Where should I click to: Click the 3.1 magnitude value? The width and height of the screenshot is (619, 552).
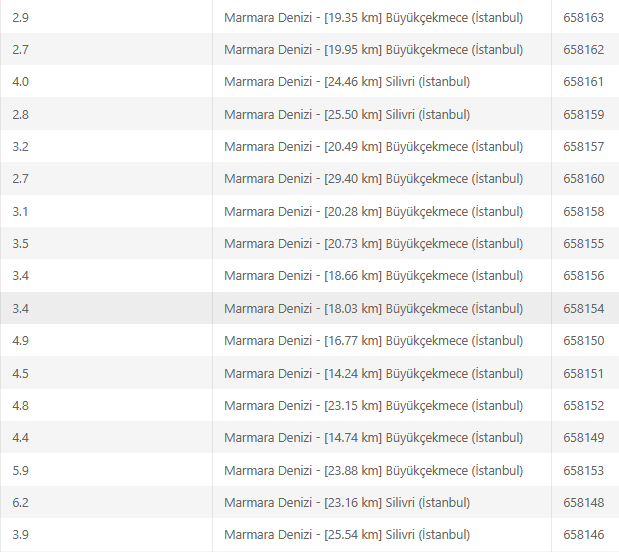click(21, 212)
